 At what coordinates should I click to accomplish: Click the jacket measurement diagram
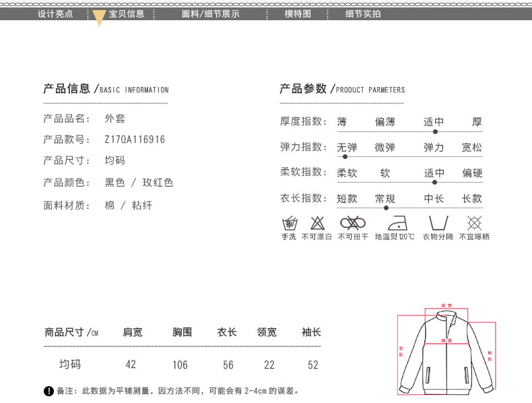[x=444, y=350]
